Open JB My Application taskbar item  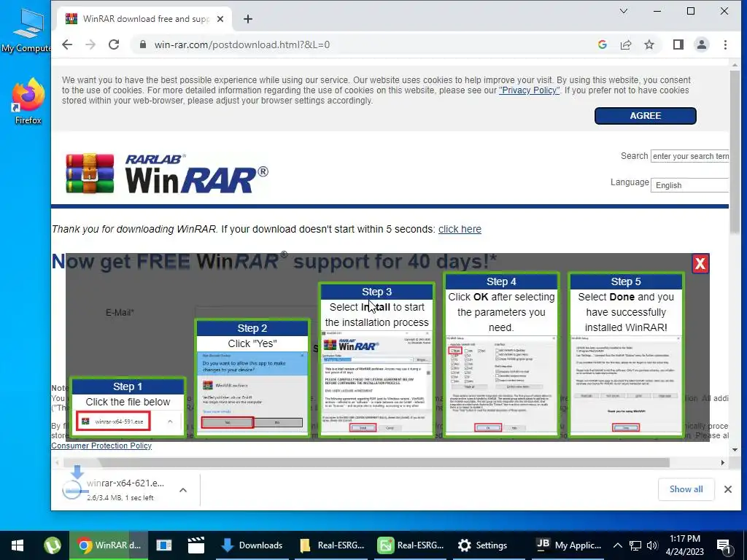click(568, 545)
